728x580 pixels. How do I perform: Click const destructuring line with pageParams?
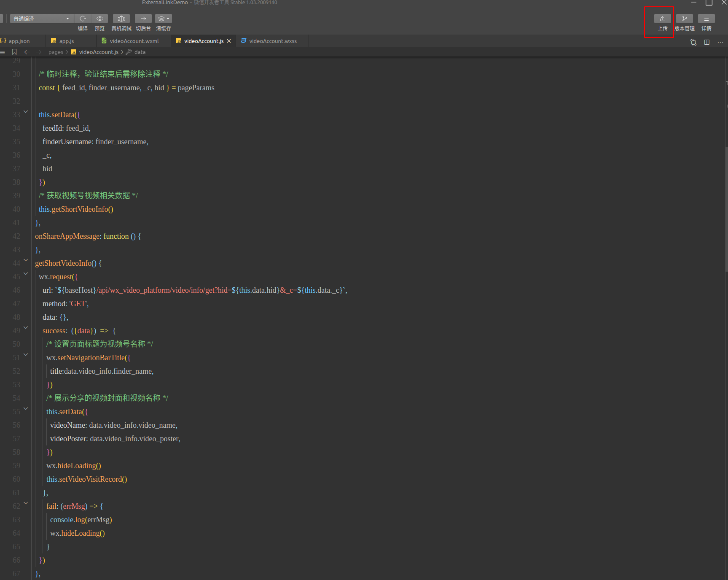(x=126, y=88)
